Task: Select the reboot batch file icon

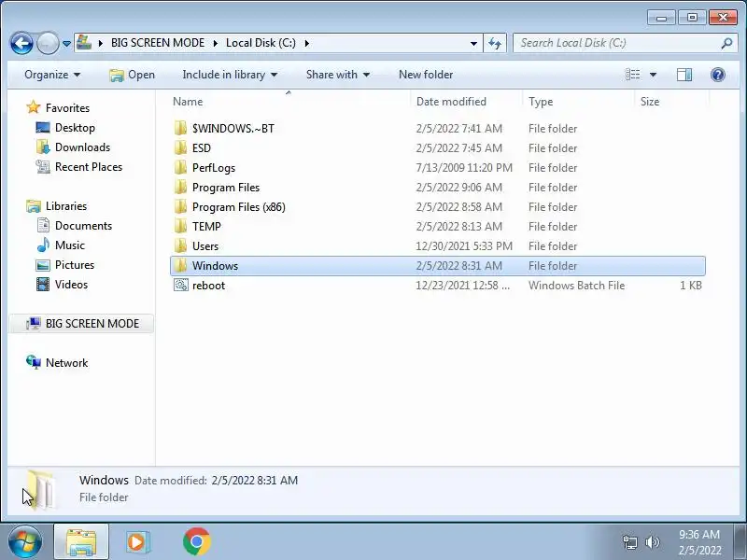Action: click(180, 286)
